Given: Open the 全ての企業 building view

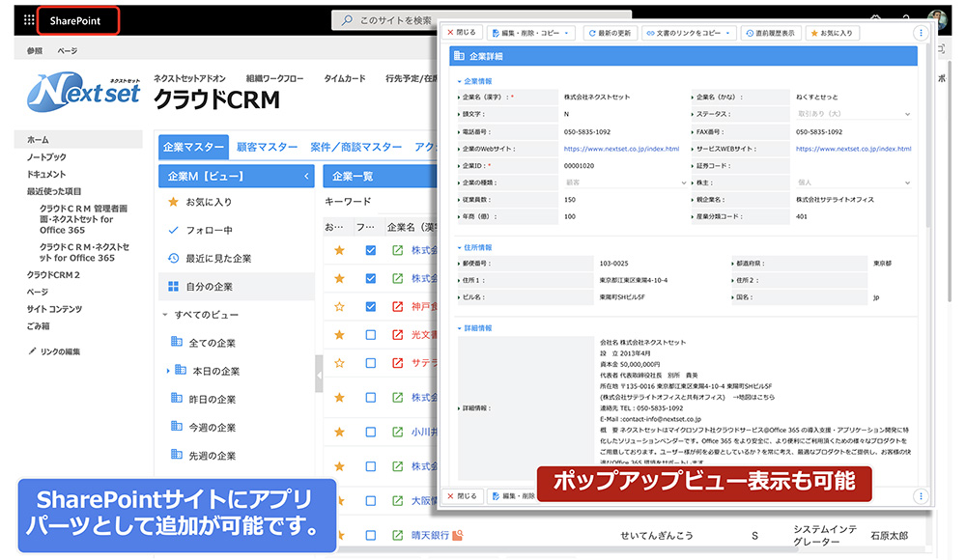Looking at the screenshot, I should 203,343.
